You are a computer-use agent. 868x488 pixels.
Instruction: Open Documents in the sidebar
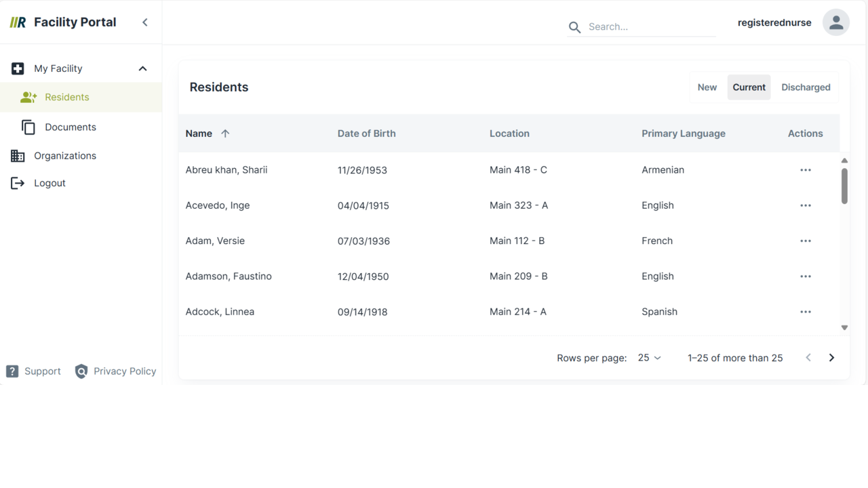81,127
